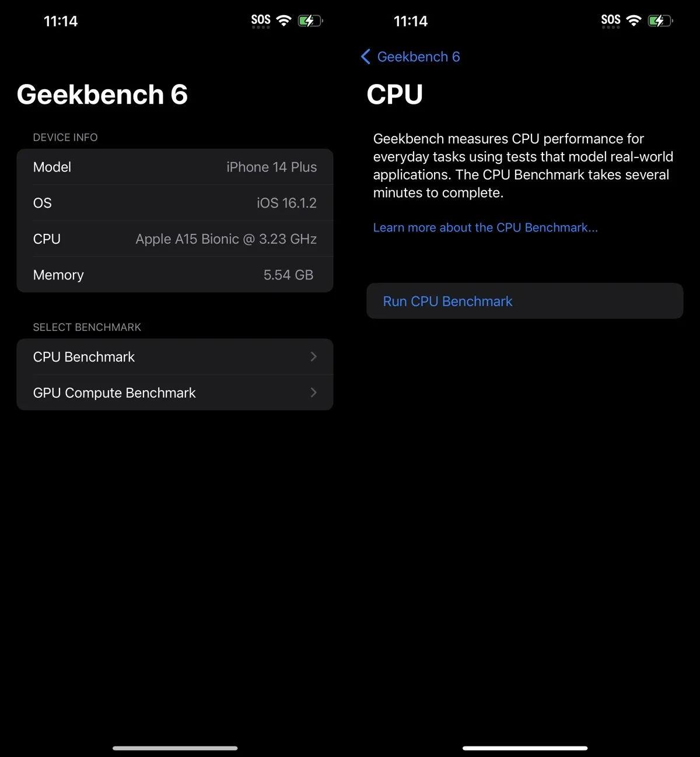Image resolution: width=700 pixels, height=757 pixels.
Task: Tap the battery charging icon on left screen
Action: tap(309, 21)
